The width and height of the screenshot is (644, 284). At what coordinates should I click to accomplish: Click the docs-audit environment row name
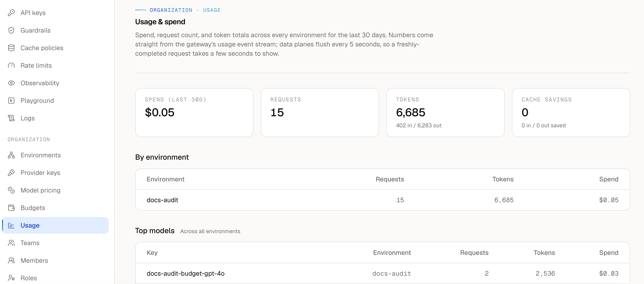[162, 200]
